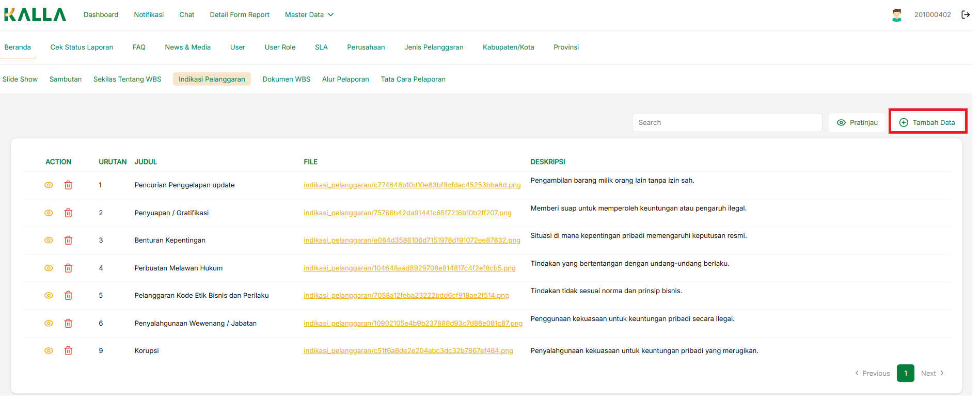The height and width of the screenshot is (401, 980).
Task: Click the eye icon for Korupsi row
Action: click(49, 351)
